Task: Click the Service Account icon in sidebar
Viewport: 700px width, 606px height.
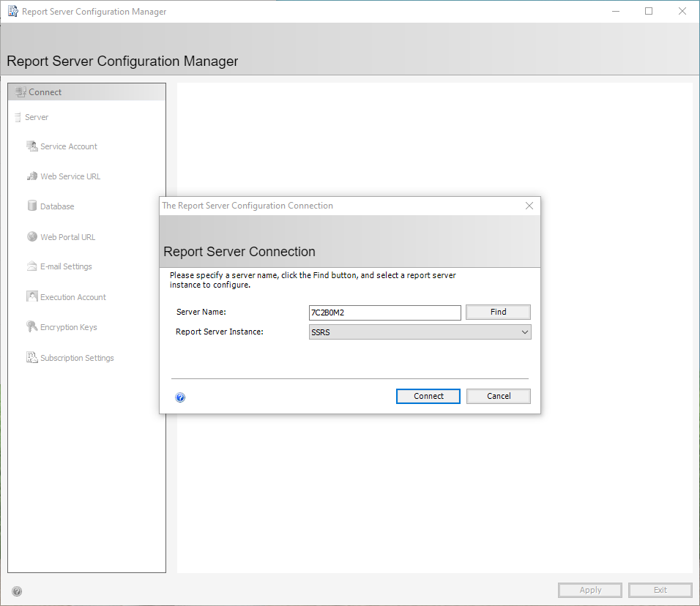Action: pos(31,146)
